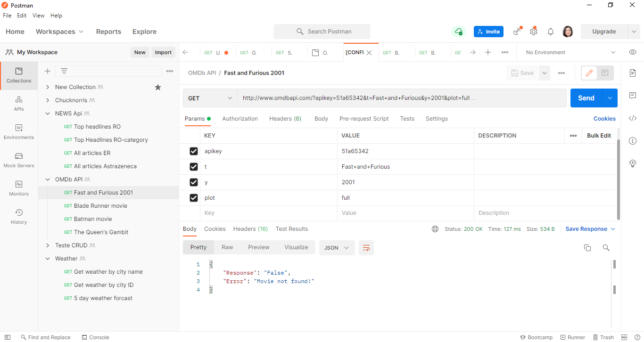Open the APIs sidebar panel
The image size is (644, 342).
(19, 104)
